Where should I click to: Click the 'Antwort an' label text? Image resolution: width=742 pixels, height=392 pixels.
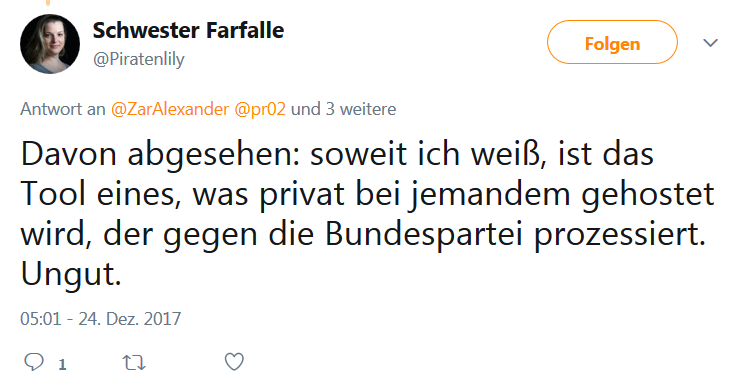62,109
